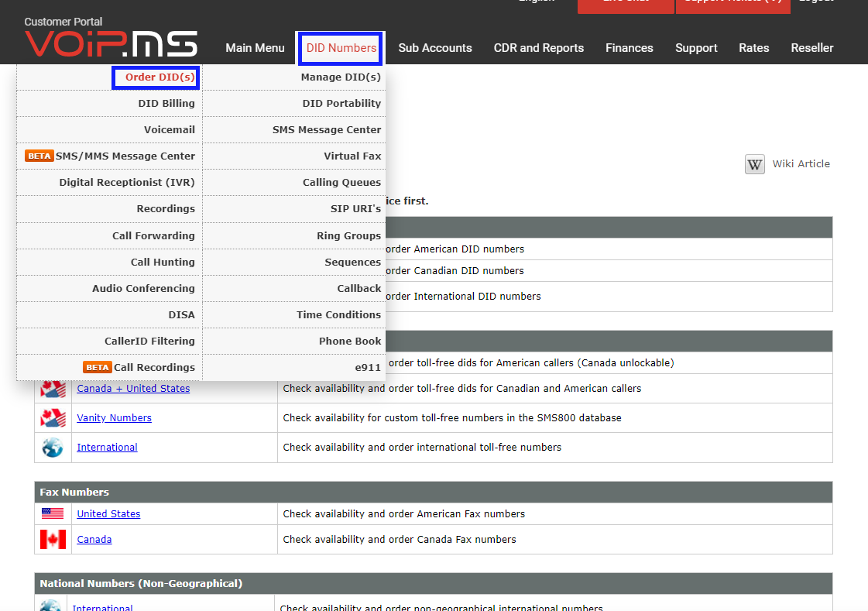
Task: Click National Numbers (Non-Geographical) header
Action: [434, 583]
